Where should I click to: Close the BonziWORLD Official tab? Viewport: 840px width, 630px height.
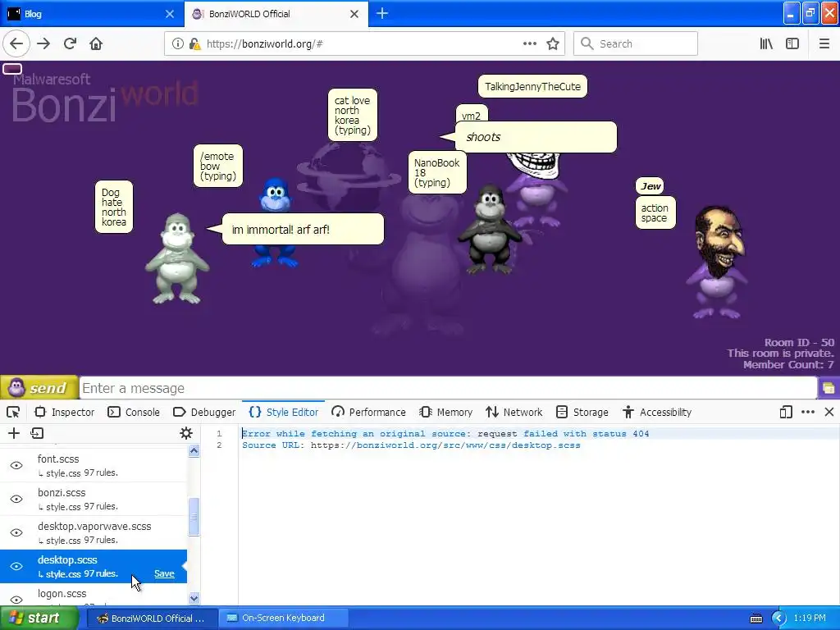pyautogui.click(x=354, y=14)
